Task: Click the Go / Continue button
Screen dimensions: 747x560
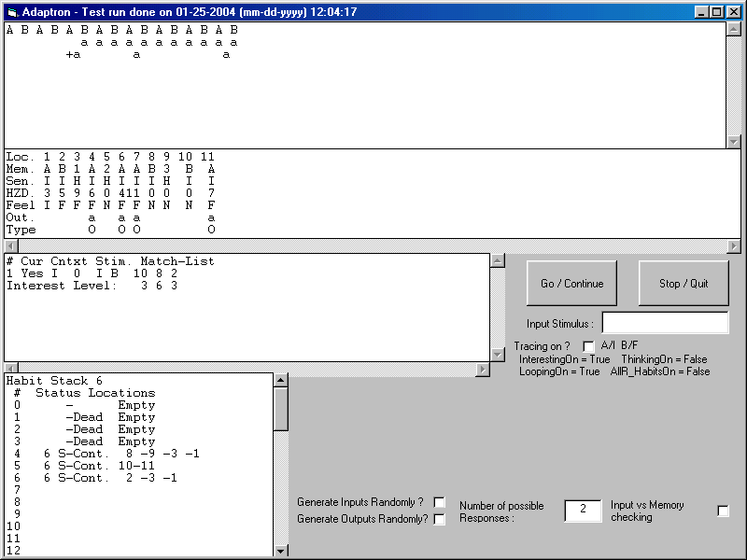Action: click(x=571, y=284)
